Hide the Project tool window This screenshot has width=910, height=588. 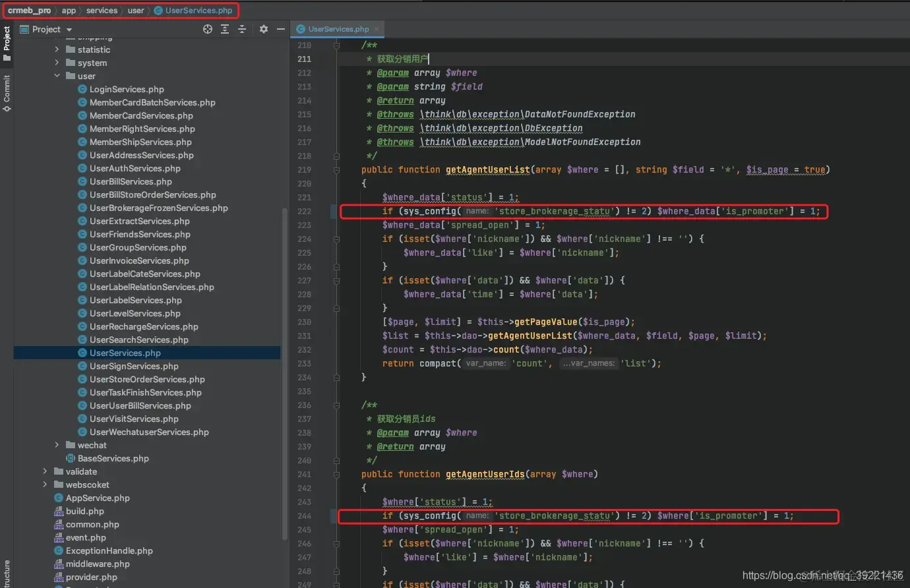pos(281,29)
